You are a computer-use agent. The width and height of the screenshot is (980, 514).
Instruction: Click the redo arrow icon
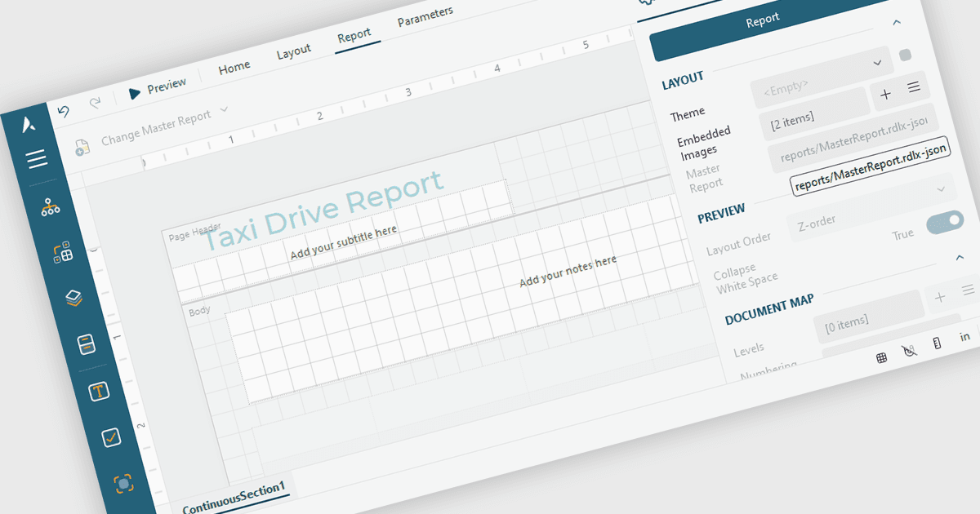(x=95, y=103)
